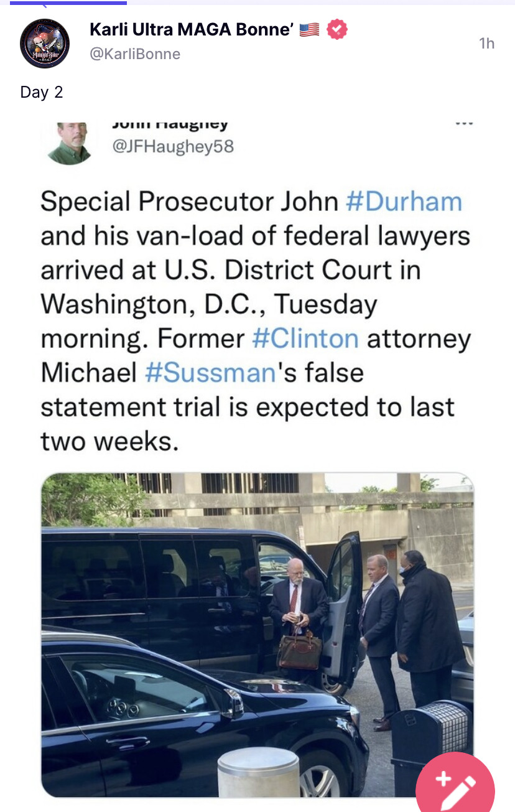The width and height of the screenshot is (515, 812).
Task: Open the @JFHaughey58 handle
Action: (172, 147)
